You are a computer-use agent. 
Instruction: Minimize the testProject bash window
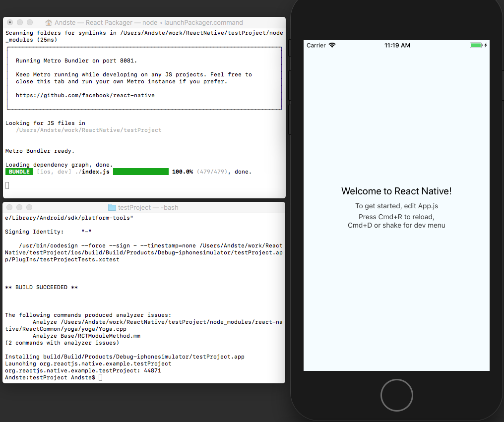(19, 207)
